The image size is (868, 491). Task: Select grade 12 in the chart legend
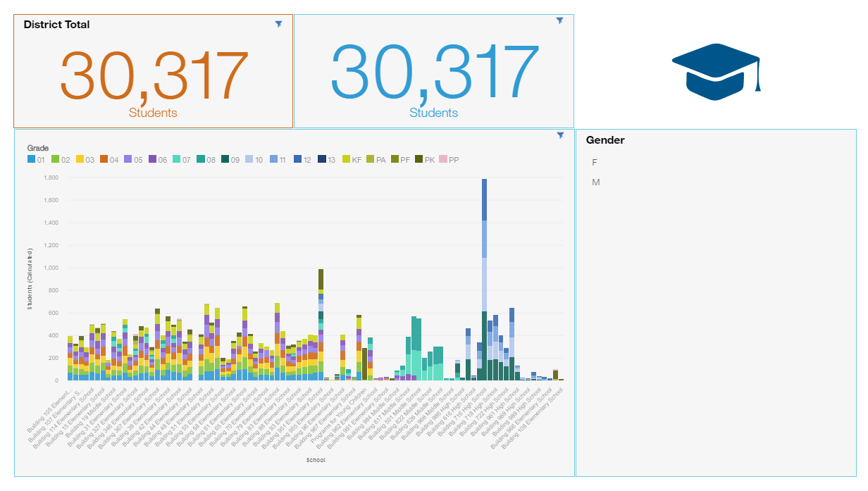(x=297, y=160)
